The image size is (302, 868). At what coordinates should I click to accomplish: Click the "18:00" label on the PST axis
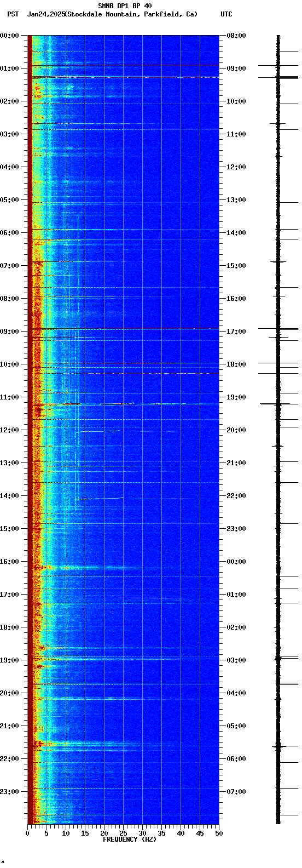tap(9, 627)
